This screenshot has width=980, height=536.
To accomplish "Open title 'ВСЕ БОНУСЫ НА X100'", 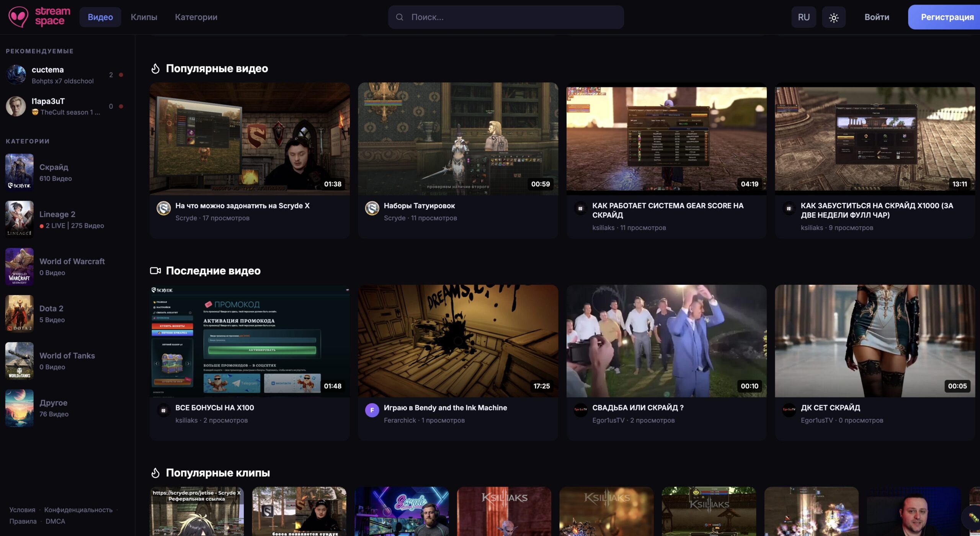I will 214,408.
